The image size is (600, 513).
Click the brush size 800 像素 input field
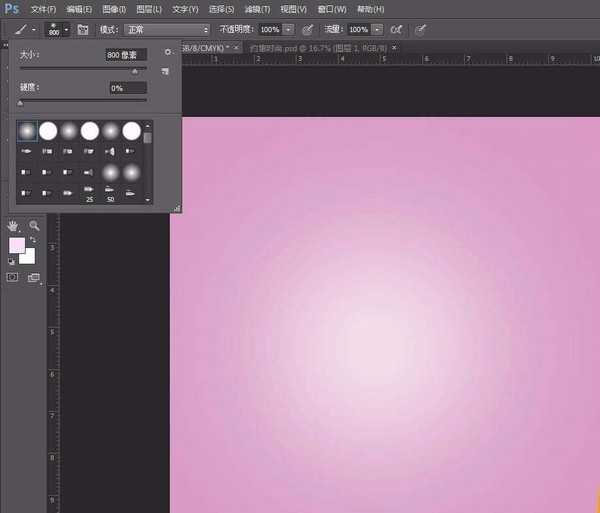pos(126,55)
